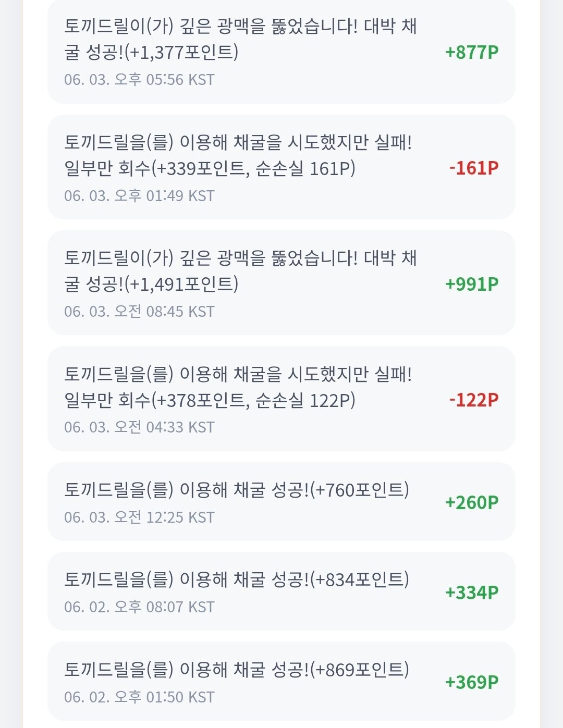Click the +991P jackpot gain value
Viewport: 563px width, 728px height.
click(x=472, y=284)
